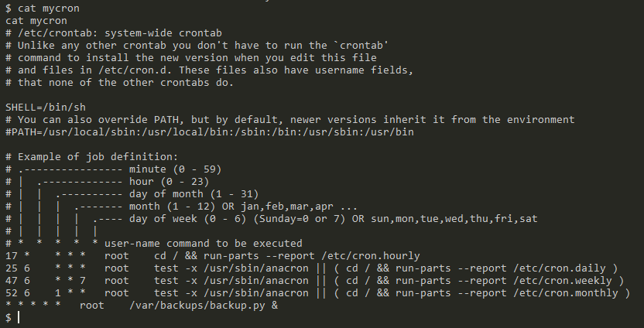Click the number 17 in the hourly cron entry

coord(12,256)
